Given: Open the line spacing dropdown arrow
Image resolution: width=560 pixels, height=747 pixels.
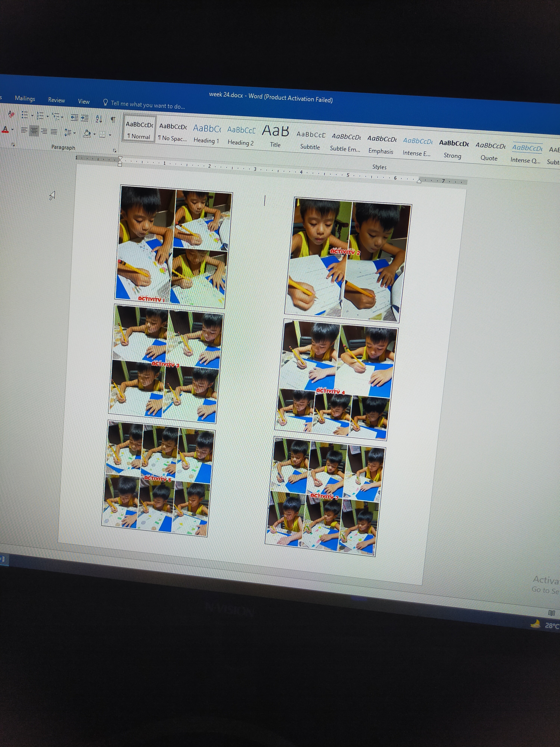Looking at the screenshot, I should click(75, 133).
